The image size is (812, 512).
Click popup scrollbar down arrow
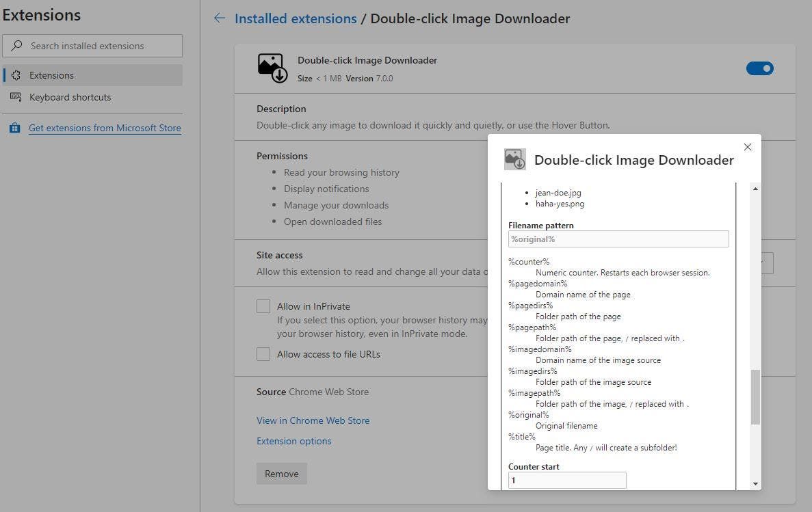click(x=755, y=483)
